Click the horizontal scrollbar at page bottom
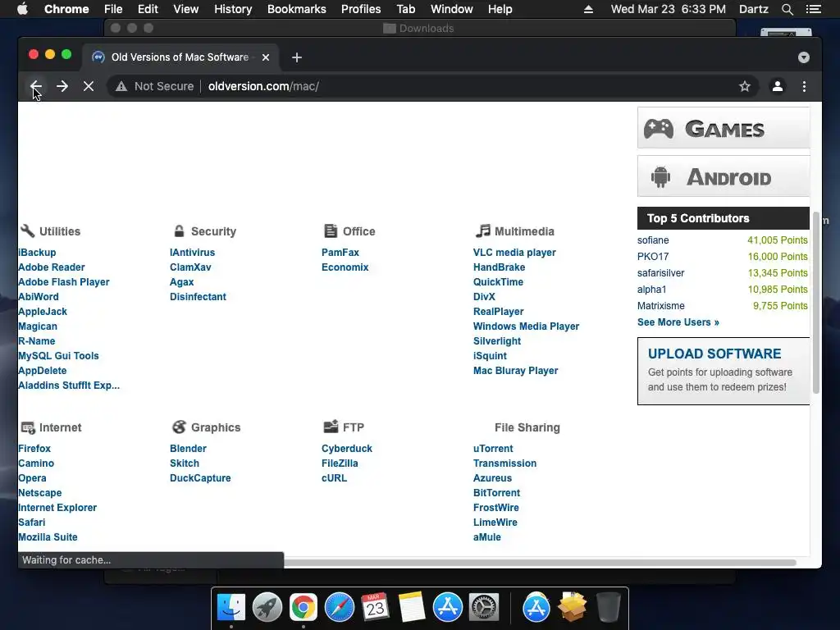This screenshot has height=630, width=840. pos(540,563)
